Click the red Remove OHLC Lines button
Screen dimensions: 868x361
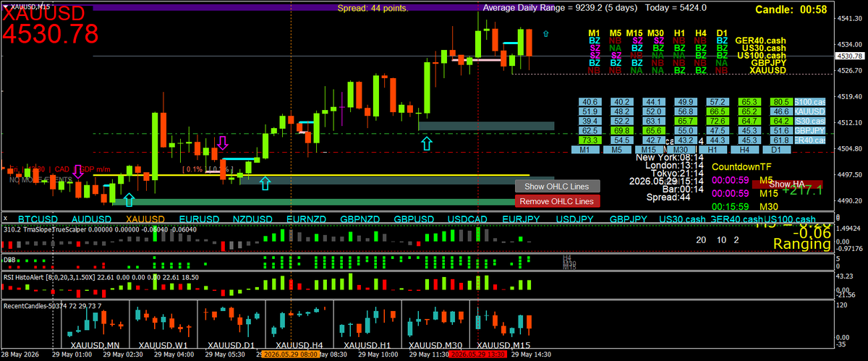[557, 201]
